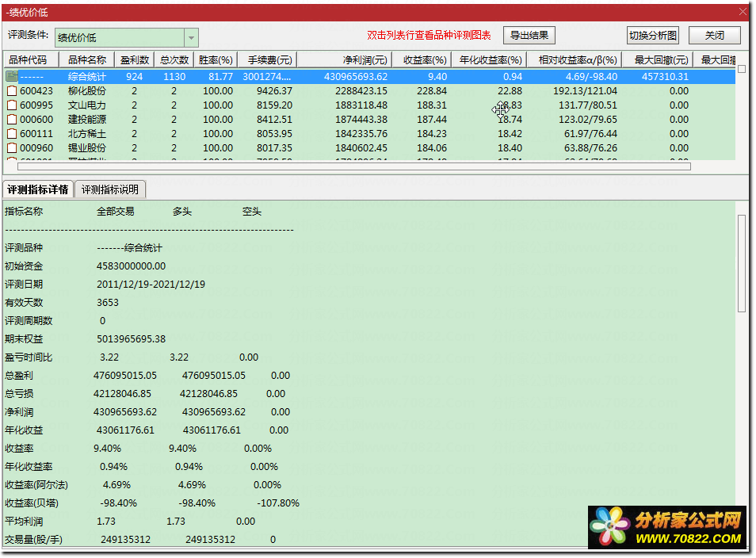The image size is (756, 558).
Task: Sort by 品种名称 column header
Action: click(x=87, y=59)
